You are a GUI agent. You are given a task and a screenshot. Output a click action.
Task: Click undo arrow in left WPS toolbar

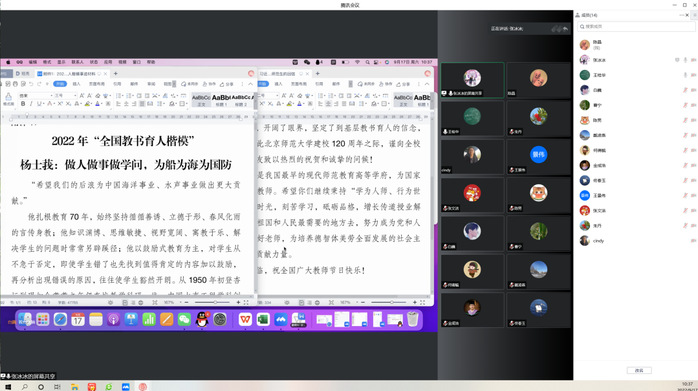[31, 84]
